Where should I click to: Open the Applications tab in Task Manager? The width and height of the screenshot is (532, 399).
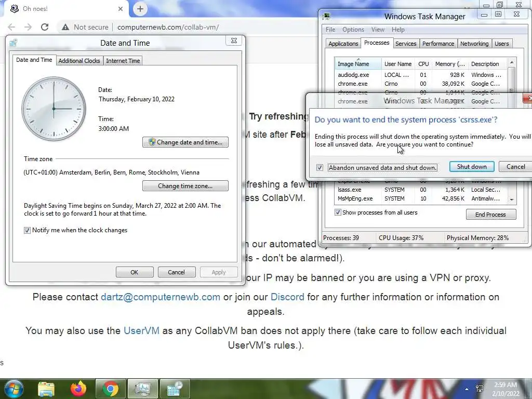[343, 44]
